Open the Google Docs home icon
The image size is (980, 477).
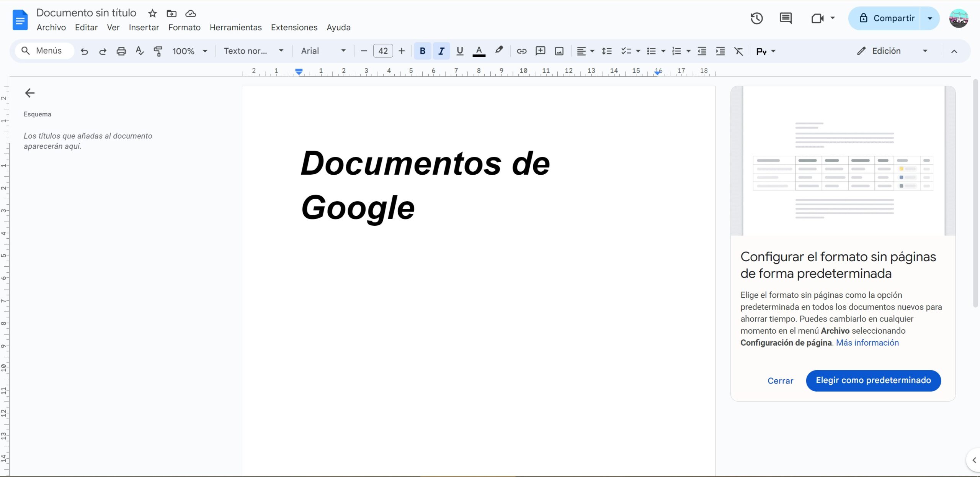coord(20,20)
